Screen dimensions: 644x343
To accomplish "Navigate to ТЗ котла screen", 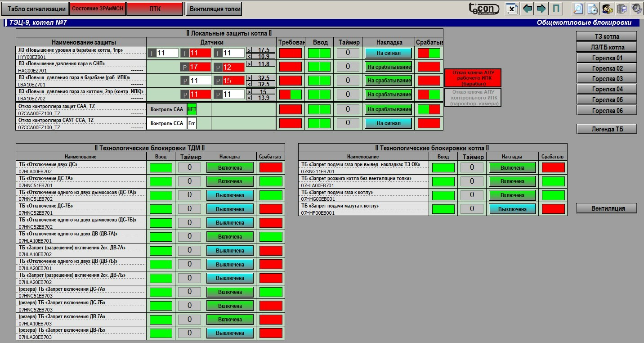I will [607, 36].
